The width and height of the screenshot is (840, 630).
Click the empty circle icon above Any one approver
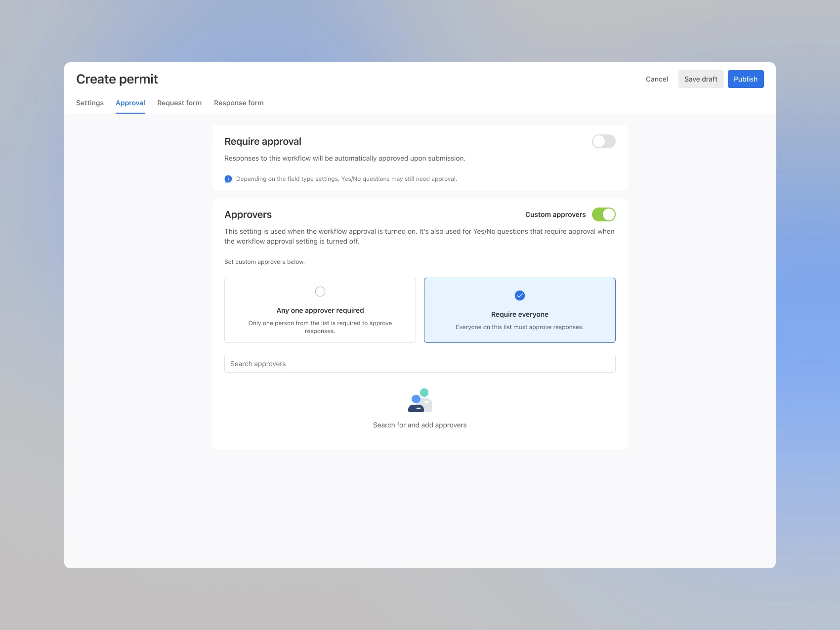pyautogui.click(x=320, y=292)
